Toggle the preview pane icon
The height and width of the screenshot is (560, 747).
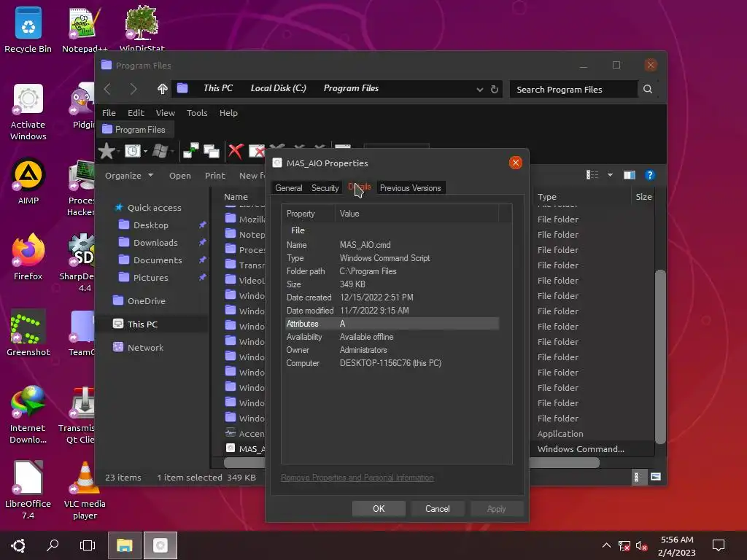[630, 175]
